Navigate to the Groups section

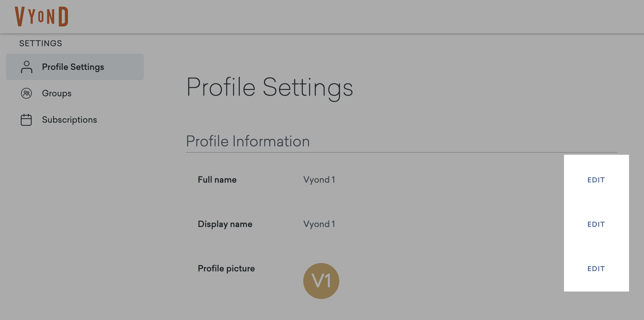[x=57, y=93]
